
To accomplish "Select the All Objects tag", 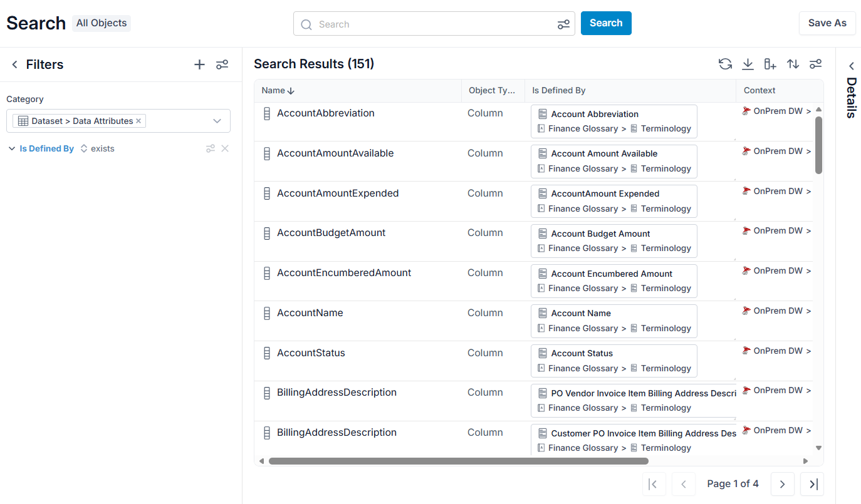I will (x=102, y=23).
